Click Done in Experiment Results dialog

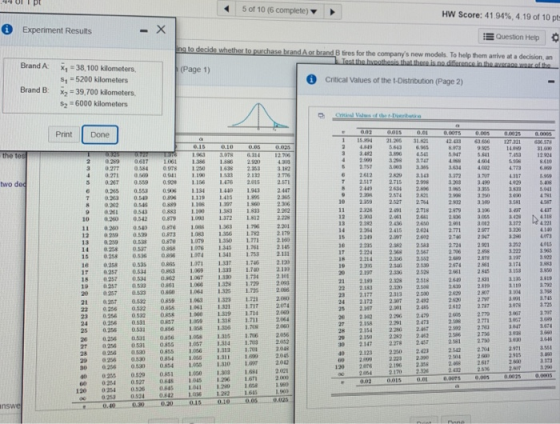point(100,135)
